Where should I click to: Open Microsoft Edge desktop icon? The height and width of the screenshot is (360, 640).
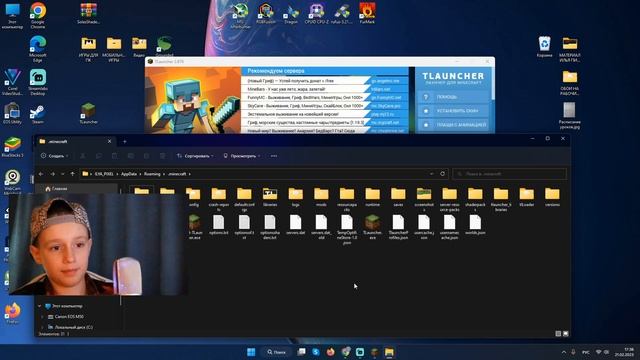click(x=38, y=49)
